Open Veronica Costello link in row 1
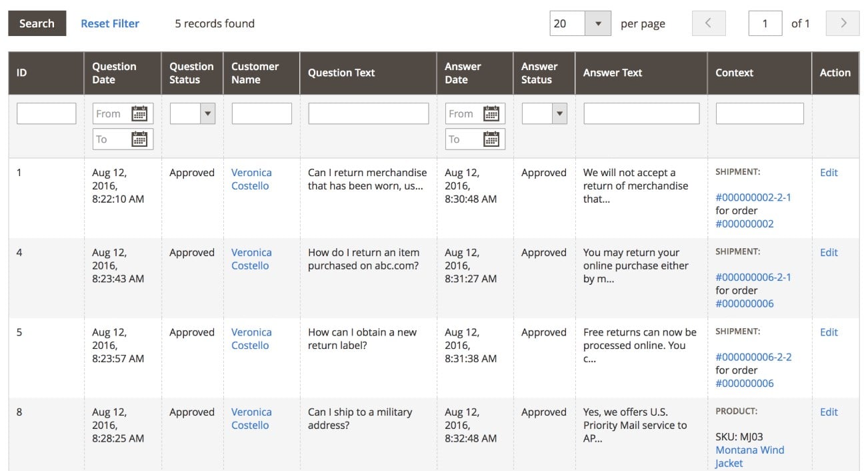Image resolution: width=868 pixels, height=471 pixels. [251, 179]
